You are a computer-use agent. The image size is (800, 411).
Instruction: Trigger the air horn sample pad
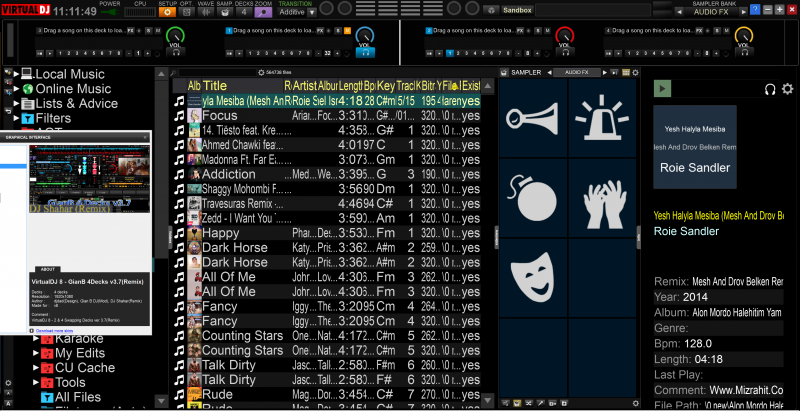533,117
